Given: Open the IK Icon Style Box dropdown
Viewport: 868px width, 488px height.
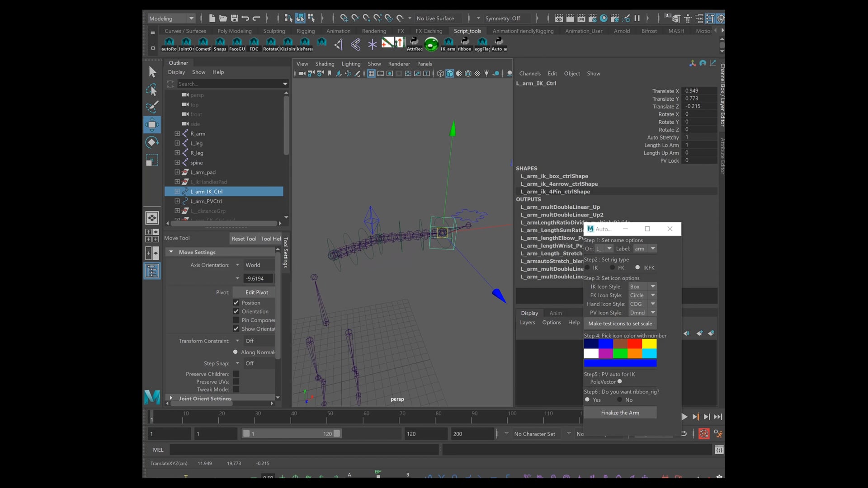Looking at the screenshot, I should pos(642,286).
